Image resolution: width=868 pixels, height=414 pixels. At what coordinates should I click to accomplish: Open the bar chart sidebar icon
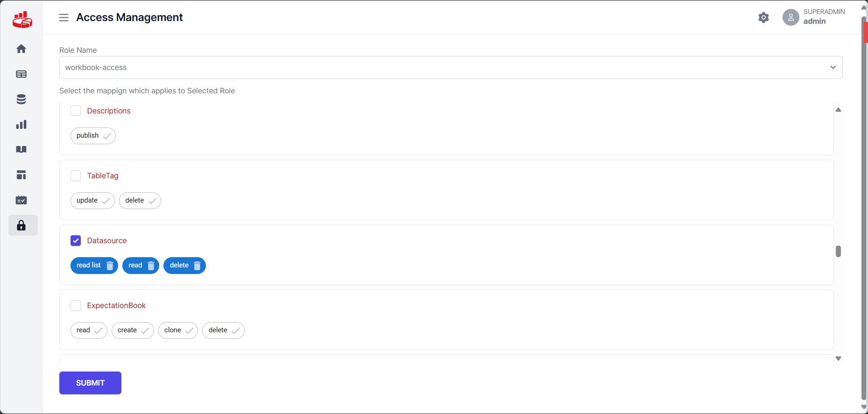click(x=21, y=125)
